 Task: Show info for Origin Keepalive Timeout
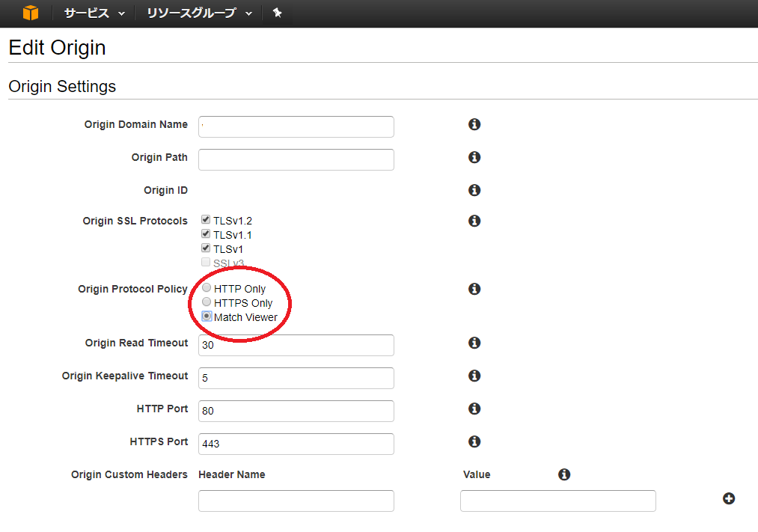tap(474, 376)
